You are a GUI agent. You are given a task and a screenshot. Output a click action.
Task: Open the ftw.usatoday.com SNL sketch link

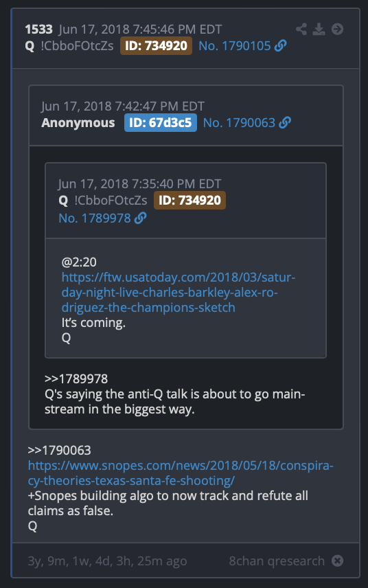click(179, 293)
